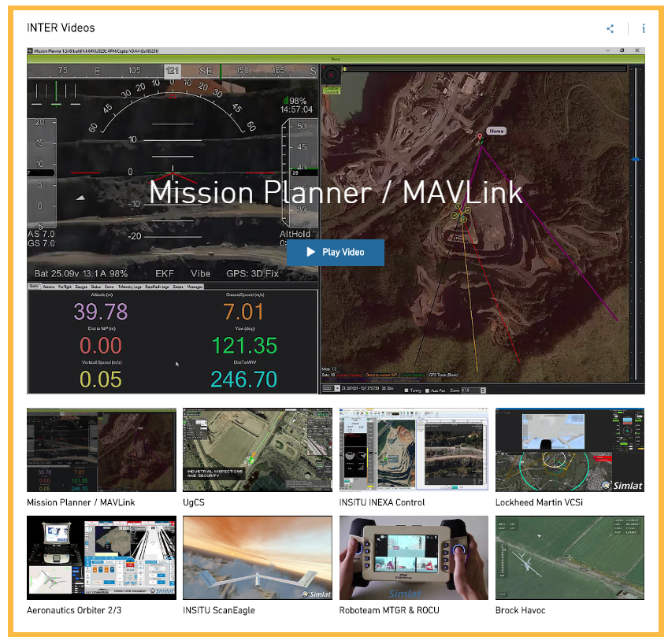Select the UgCS video thumbnail
This screenshot has height=644, width=668.
[258, 450]
